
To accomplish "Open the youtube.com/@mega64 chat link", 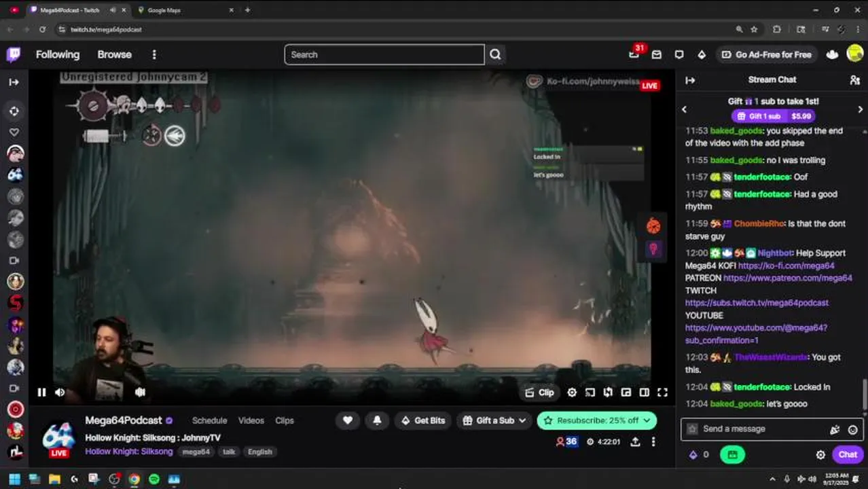I will (756, 334).
